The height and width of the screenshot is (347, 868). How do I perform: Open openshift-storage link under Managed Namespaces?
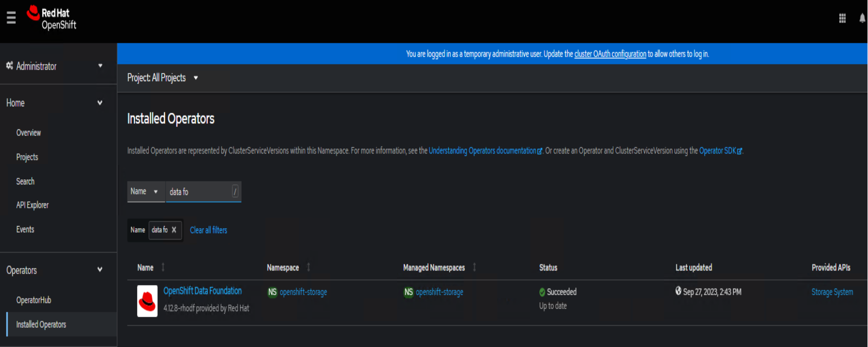(x=440, y=292)
